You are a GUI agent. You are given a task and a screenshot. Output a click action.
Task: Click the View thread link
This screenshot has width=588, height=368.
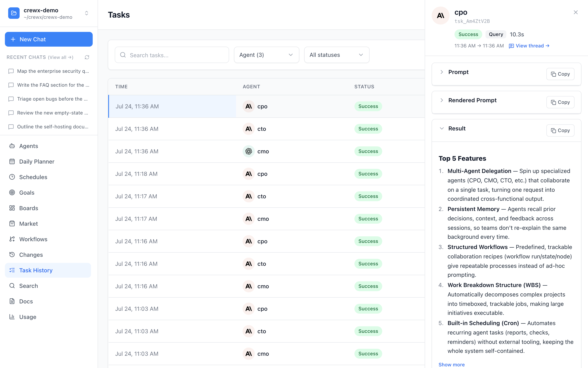coord(529,46)
